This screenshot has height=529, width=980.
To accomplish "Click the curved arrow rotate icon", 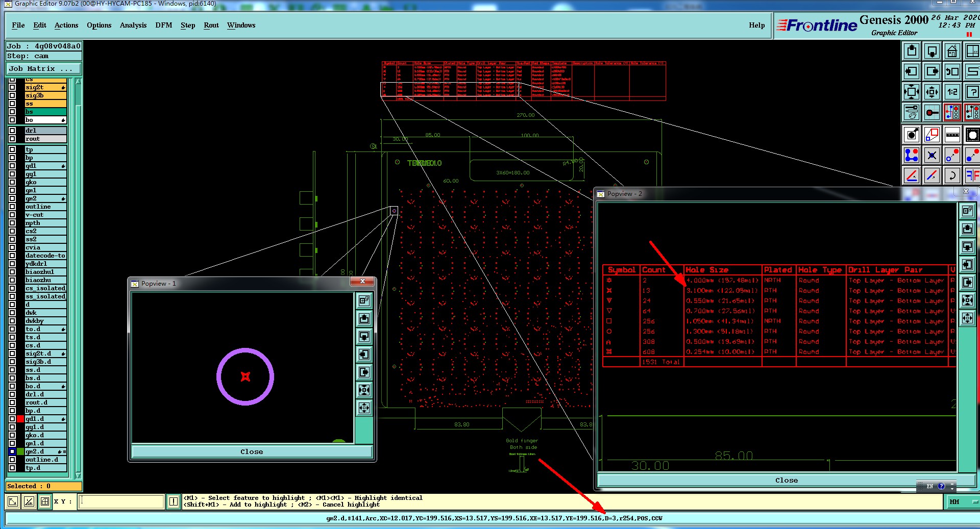I will [x=952, y=175].
